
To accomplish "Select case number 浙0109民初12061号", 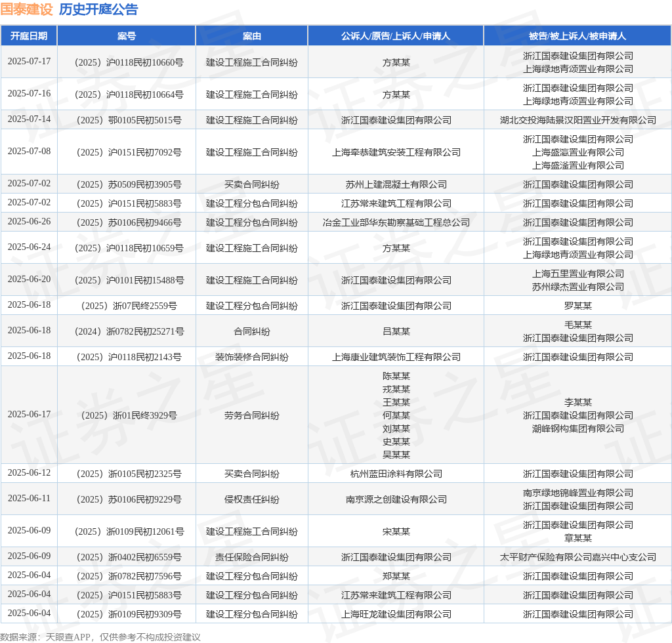I will coord(129,531).
